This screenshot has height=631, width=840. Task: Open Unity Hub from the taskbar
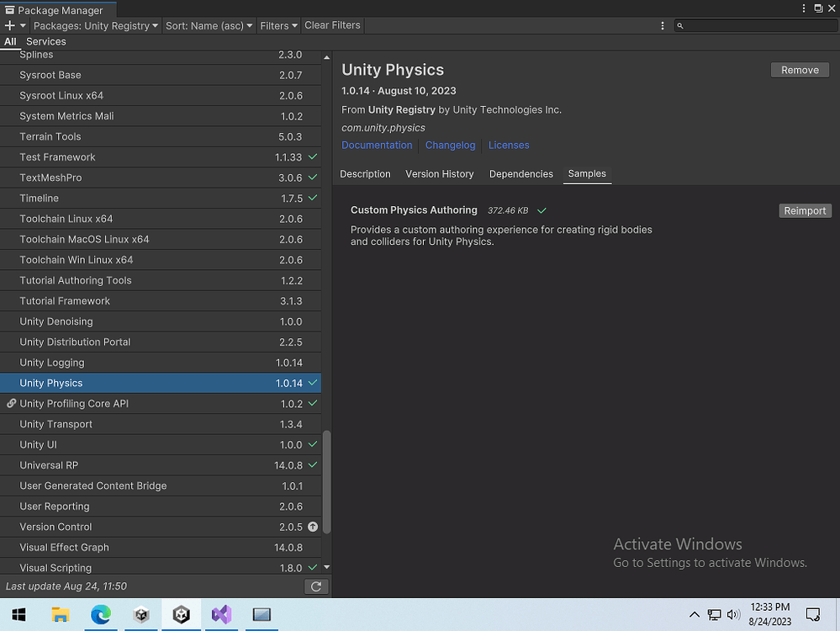(x=141, y=614)
